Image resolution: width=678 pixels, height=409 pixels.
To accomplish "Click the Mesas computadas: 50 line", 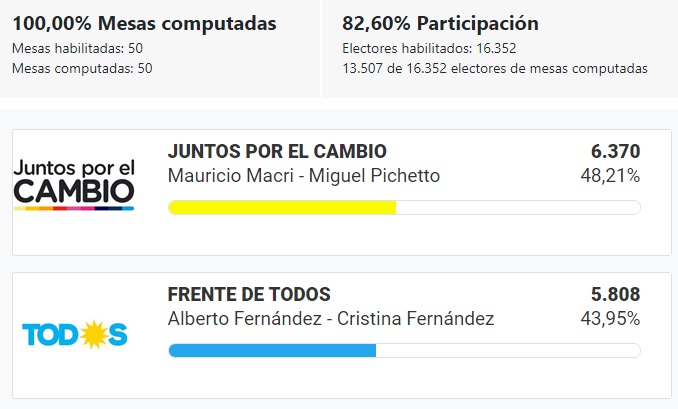I will pyautogui.click(x=82, y=68).
